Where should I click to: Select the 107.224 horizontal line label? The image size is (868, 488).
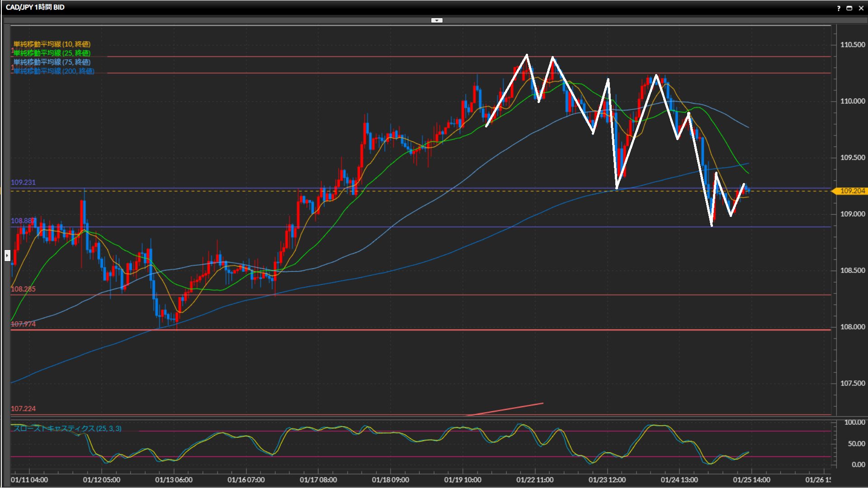(x=23, y=409)
